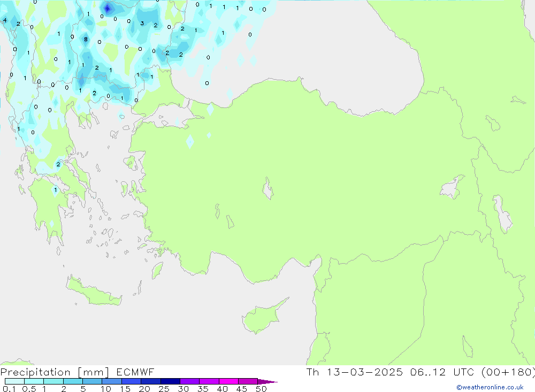This screenshot has height=392, width=535.
Task: Click the date text 'Th 13-03-2025'
Action: pos(355,372)
